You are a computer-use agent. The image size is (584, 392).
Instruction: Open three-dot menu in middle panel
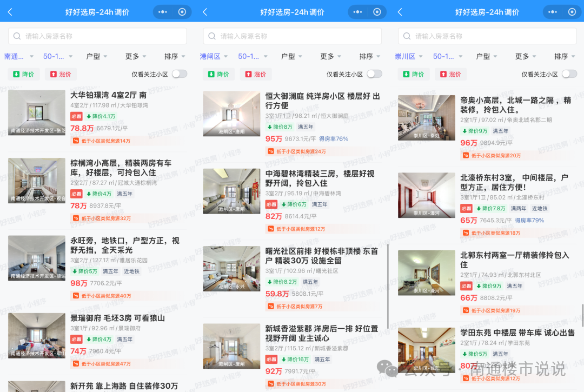(357, 12)
